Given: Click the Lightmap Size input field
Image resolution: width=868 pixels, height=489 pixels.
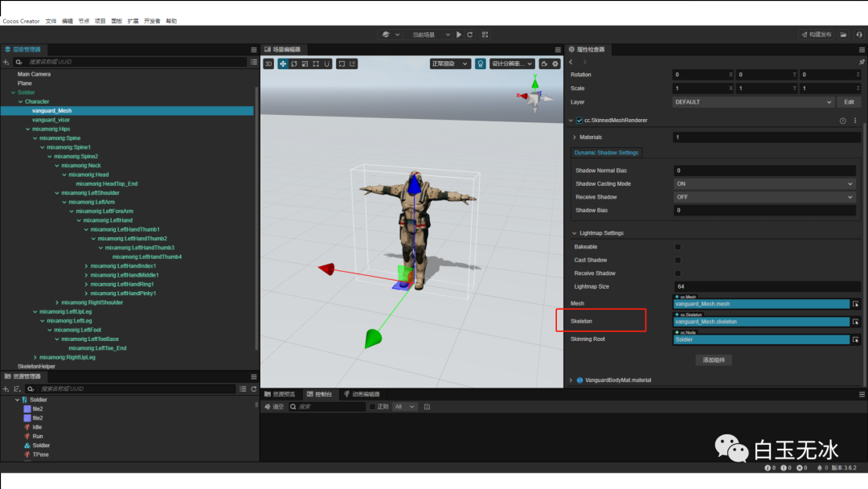Looking at the screenshot, I should (x=764, y=286).
